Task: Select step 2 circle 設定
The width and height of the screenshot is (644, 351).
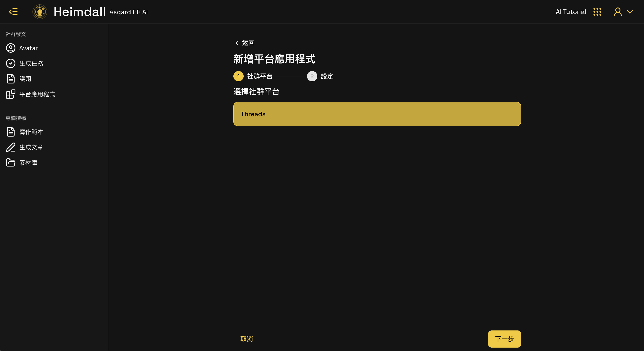Action: pos(312,76)
